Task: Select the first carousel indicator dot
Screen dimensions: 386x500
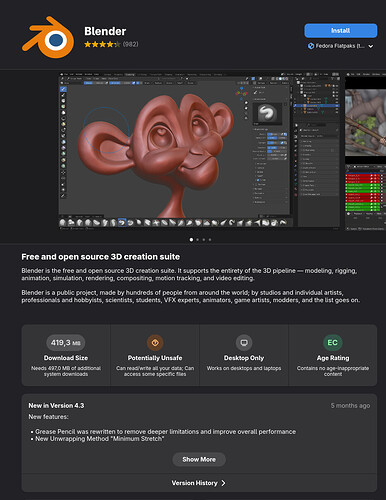Action: 191,239
